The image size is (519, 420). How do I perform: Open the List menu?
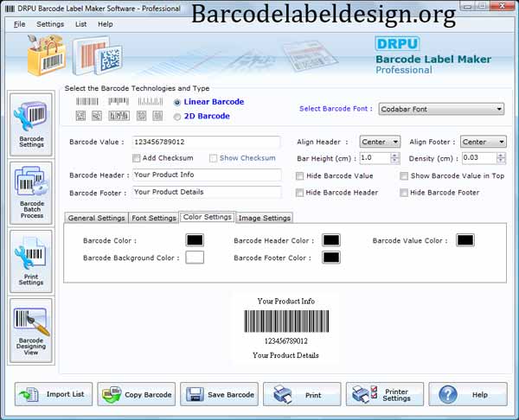pos(80,24)
